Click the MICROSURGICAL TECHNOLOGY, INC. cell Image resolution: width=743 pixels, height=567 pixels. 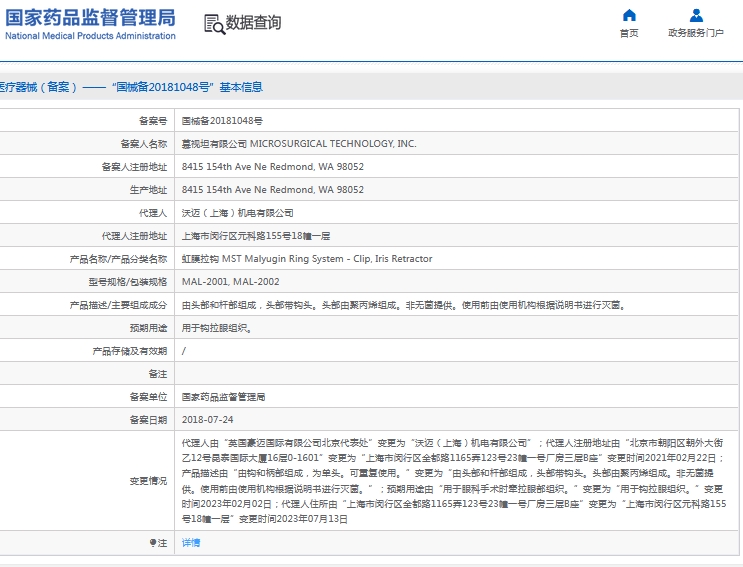[299, 144]
